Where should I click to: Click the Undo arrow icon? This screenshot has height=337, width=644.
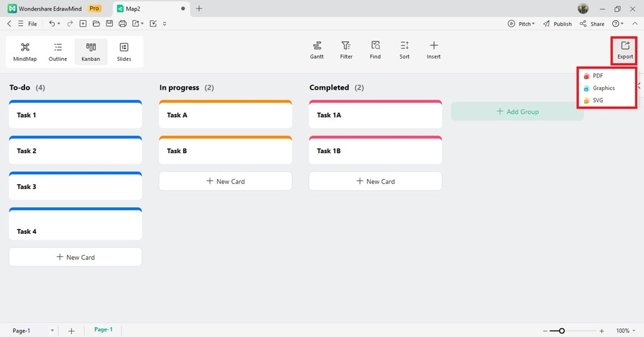click(x=52, y=24)
